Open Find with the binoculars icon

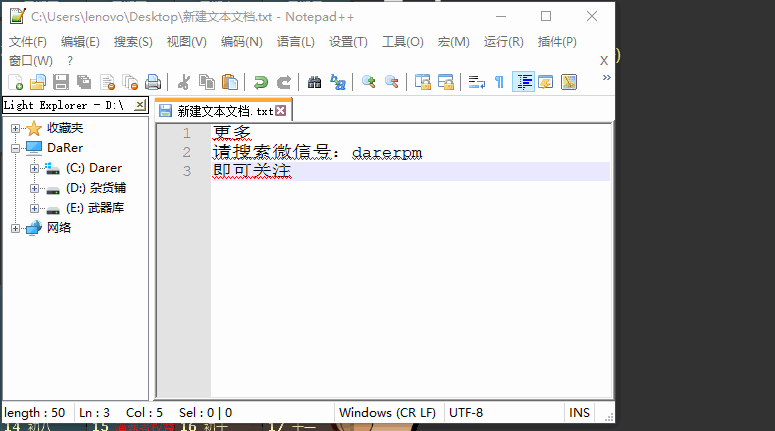(314, 82)
